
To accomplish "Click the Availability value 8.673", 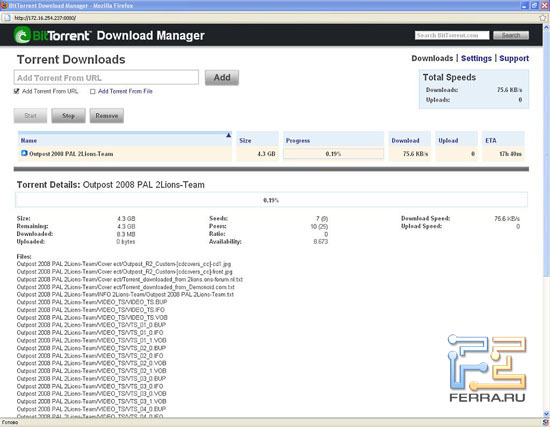I will pos(321,242).
